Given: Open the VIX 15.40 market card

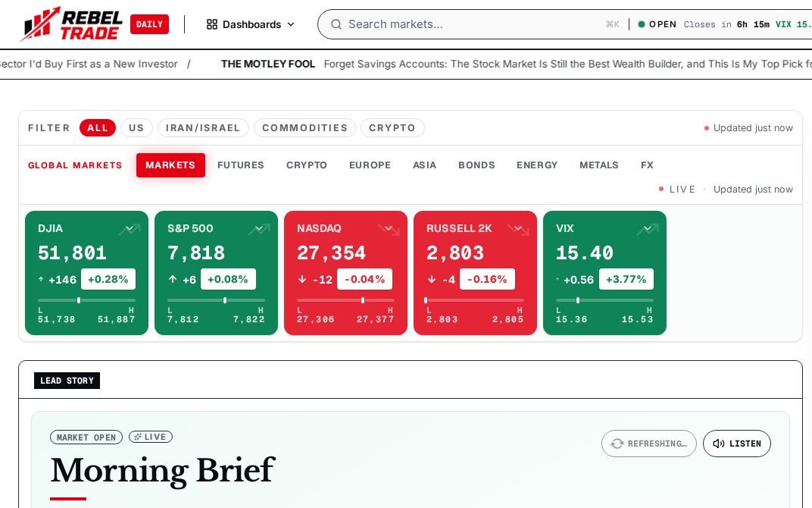Looking at the screenshot, I should click(604, 273).
